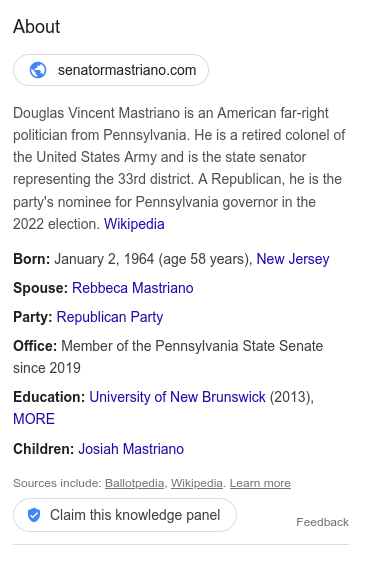Viewport: 381px width, 563px height.
Task: Open the Ballotpedia source link
Action: click(135, 483)
